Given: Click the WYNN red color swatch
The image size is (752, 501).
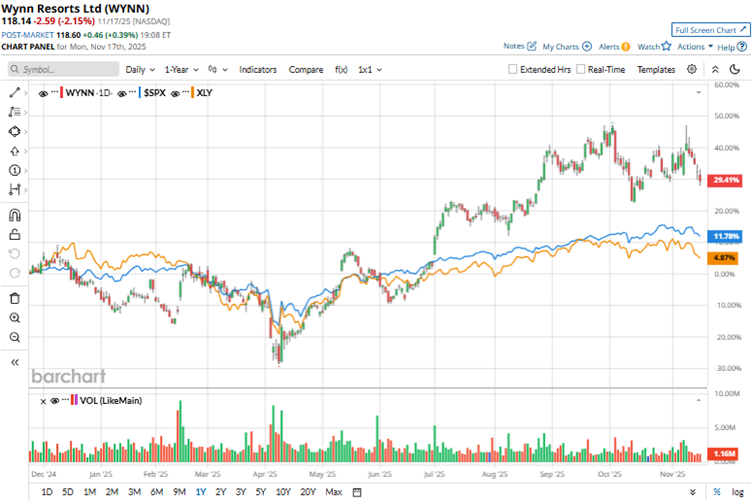Looking at the screenshot, I should coord(61,93).
